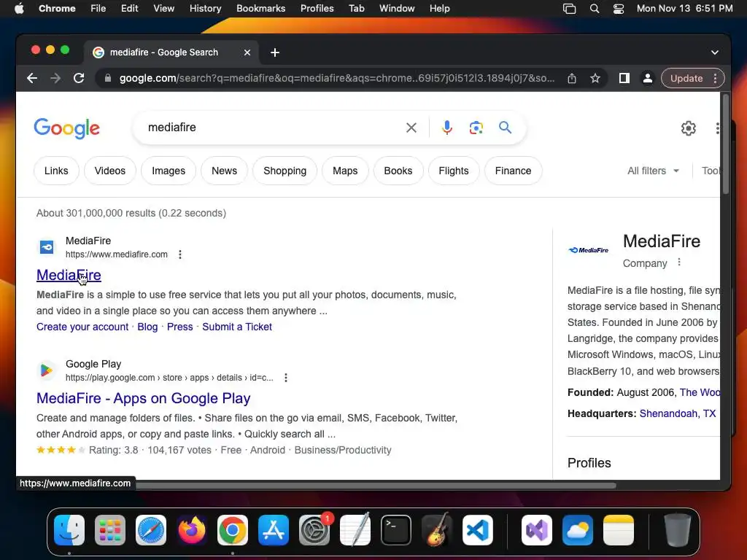Open Terminal from the Dock
The width and height of the screenshot is (747, 560).
[396, 530]
